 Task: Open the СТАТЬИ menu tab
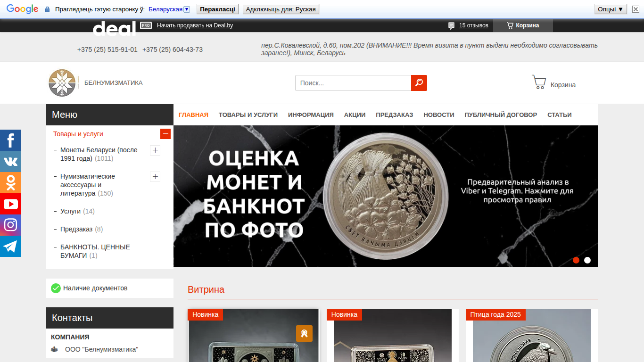pyautogui.click(x=560, y=115)
